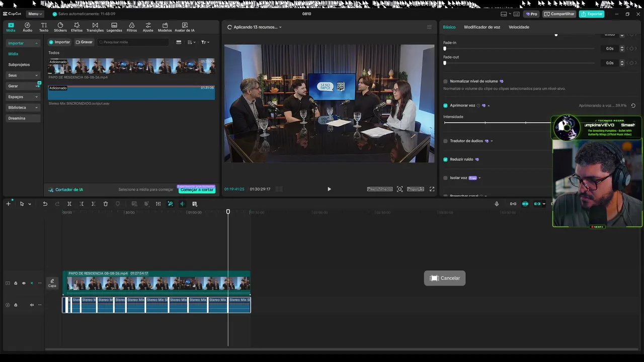Select the Básico tab
This screenshot has width=644, height=362.
click(449, 27)
